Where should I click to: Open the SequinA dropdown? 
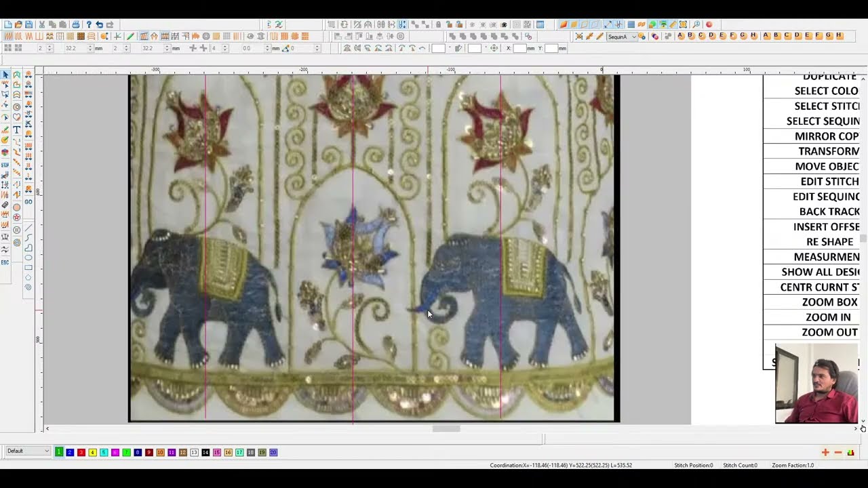coord(623,36)
